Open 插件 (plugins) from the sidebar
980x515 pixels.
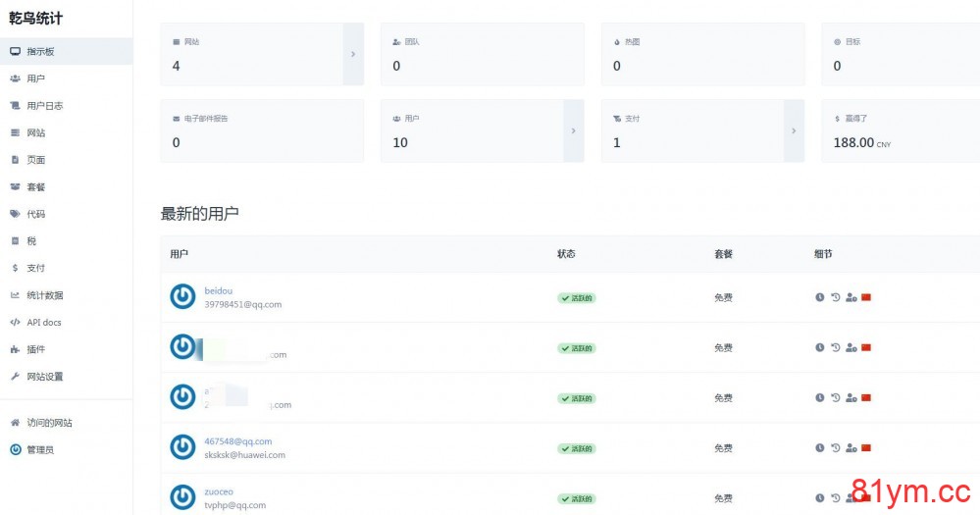35,349
